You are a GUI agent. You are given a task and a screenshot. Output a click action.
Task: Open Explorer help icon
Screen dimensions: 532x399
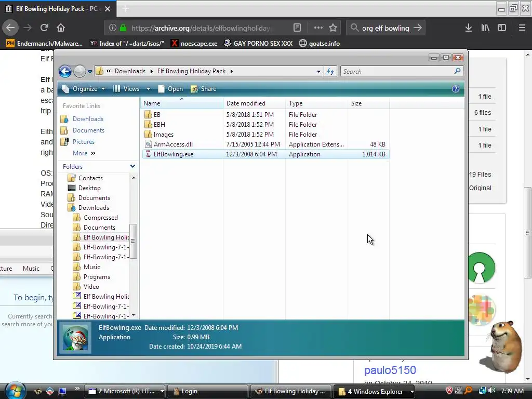tap(455, 89)
